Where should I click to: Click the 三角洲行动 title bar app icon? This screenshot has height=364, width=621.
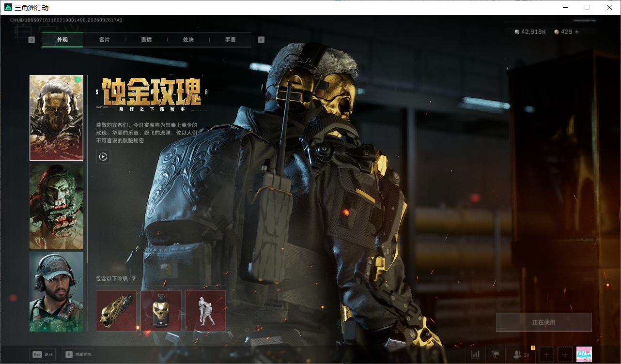tap(8, 7)
